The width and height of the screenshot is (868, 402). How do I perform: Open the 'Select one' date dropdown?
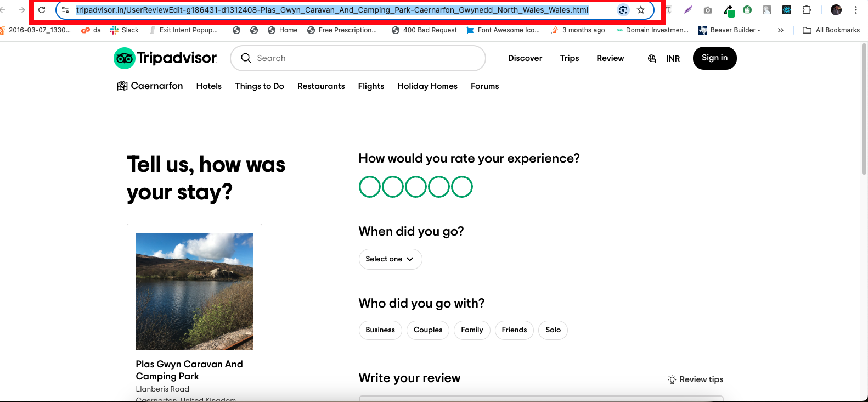point(390,259)
